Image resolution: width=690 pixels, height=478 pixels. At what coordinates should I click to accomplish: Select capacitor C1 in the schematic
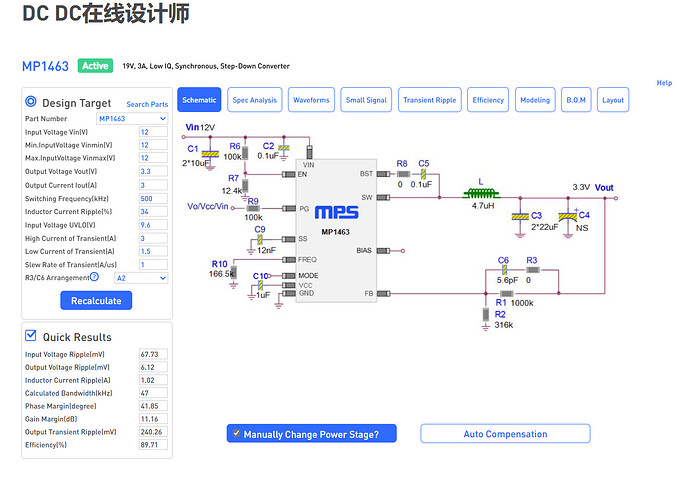click(210, 153)
